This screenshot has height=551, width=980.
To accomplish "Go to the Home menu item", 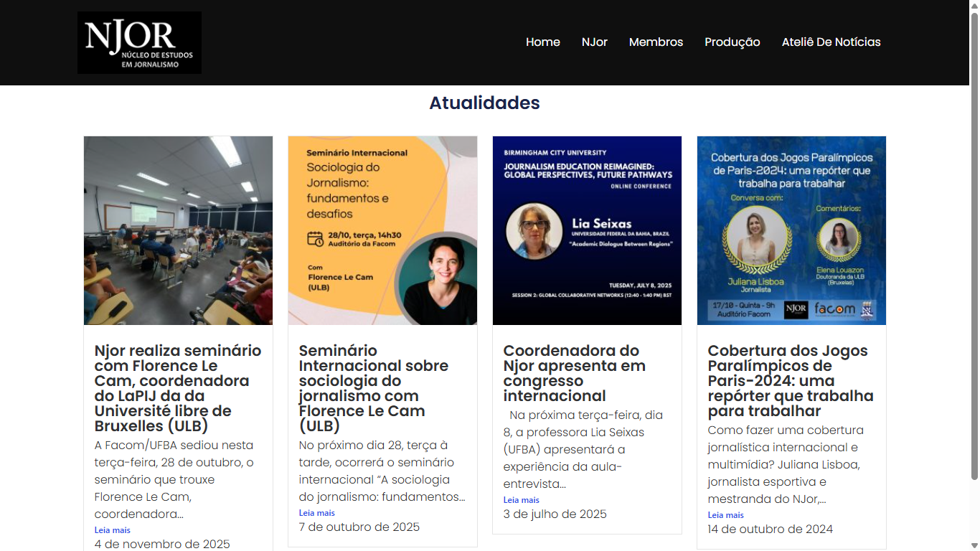I will tap(543, 42).
